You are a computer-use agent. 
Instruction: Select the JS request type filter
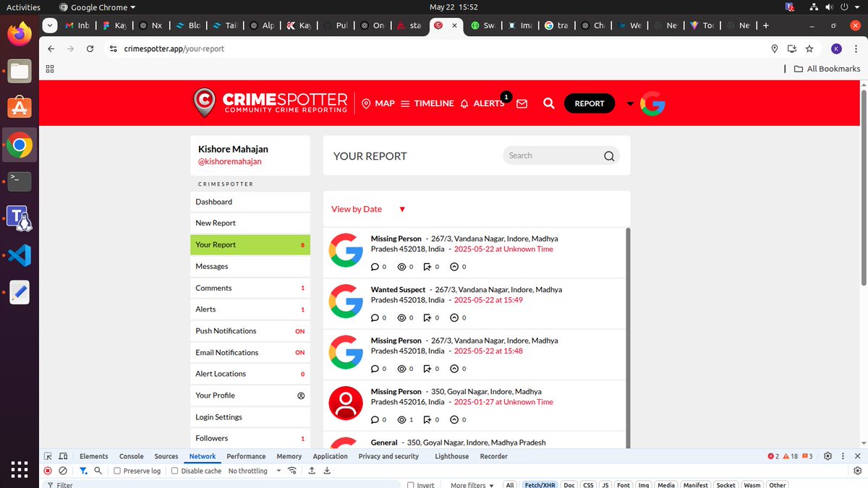[605, 485]
